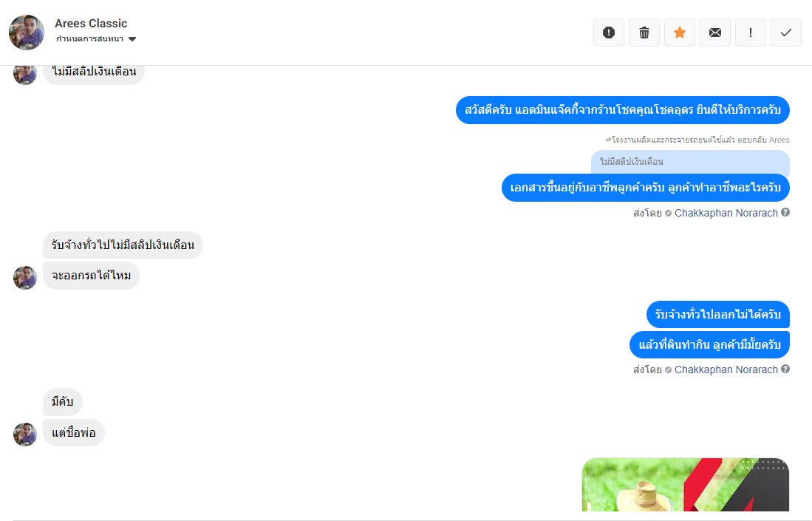This screenshot has width=812, height=521.
Task: Click second Chakkaphan Norarach sender link
Action: click(x=726, y=370)
